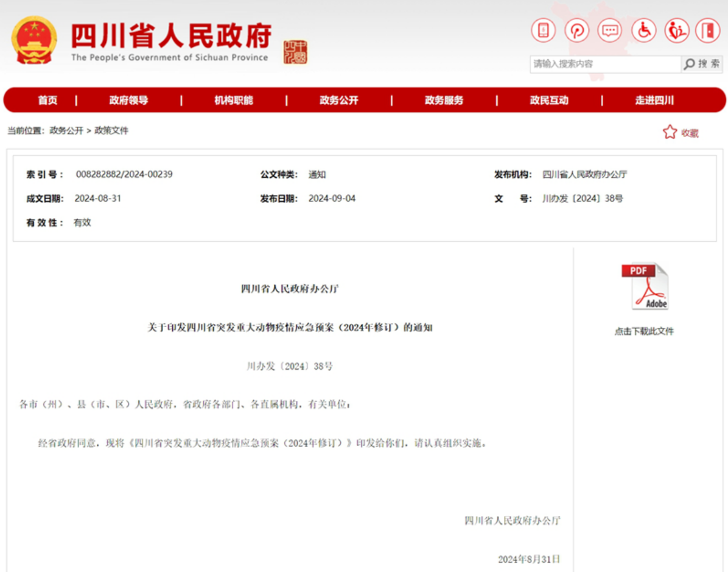Click inside the search input box
This screenshot has width=728, height=572.
tap(603, 63)
